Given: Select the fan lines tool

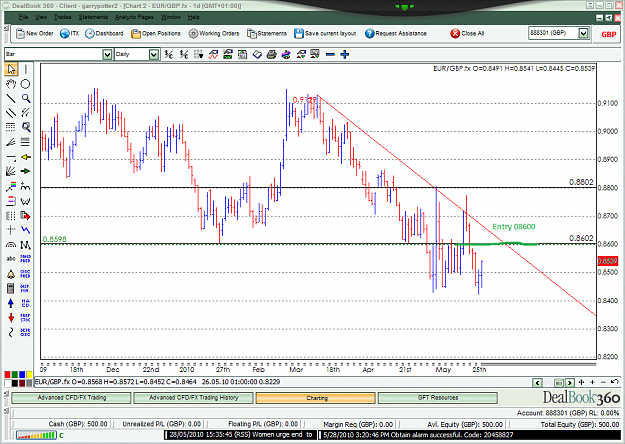Looking at the screenshot, I should click(11, 142).
